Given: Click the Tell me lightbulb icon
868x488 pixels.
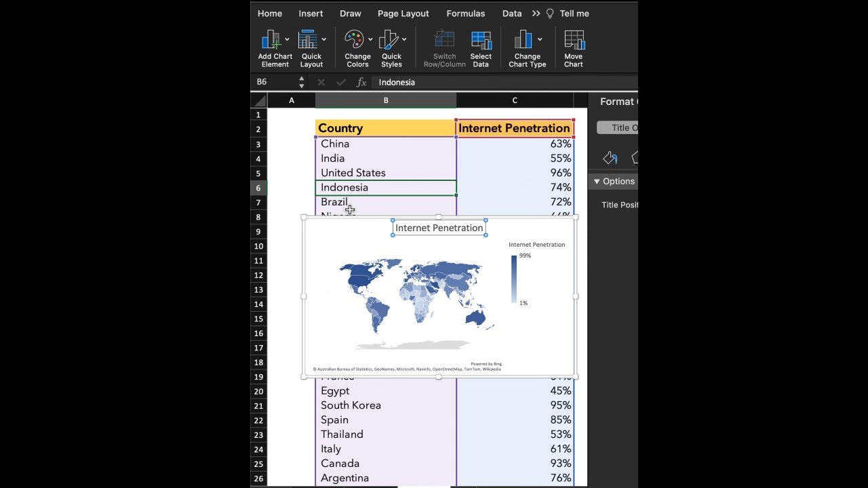Looking at the screenshot, I should (550, 14).
